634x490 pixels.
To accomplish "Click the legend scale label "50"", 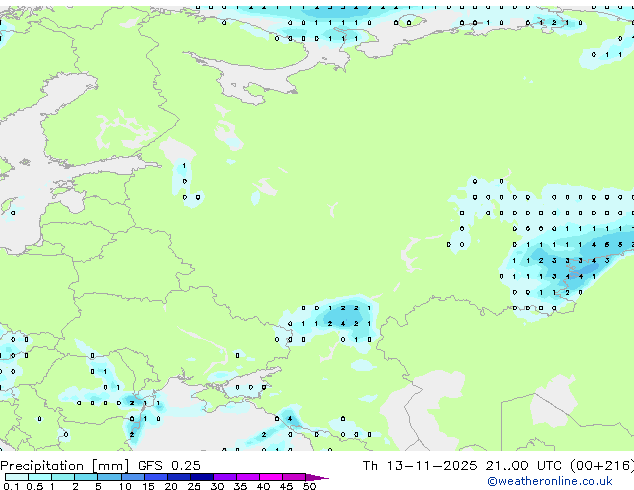I will [x=309, y=486].
